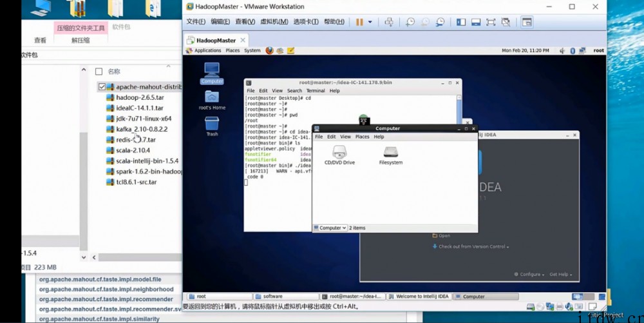Open GNOME Places menu in top panel
The height and width of the screenshot is (323, 644).
[232, 50]
